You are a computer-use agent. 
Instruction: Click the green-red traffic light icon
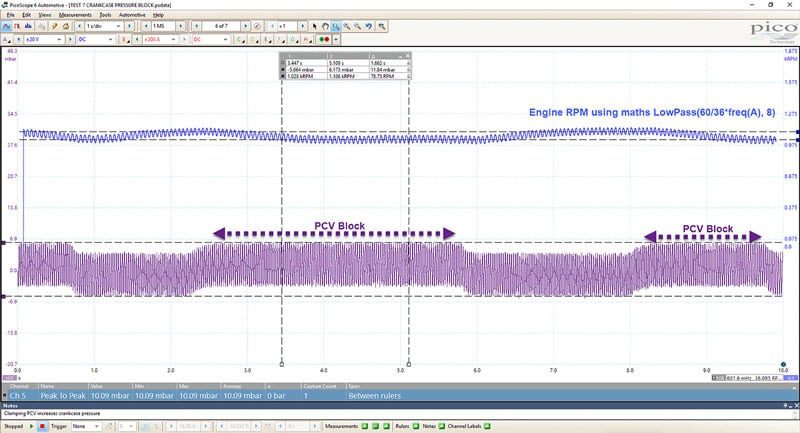(324, 39)
